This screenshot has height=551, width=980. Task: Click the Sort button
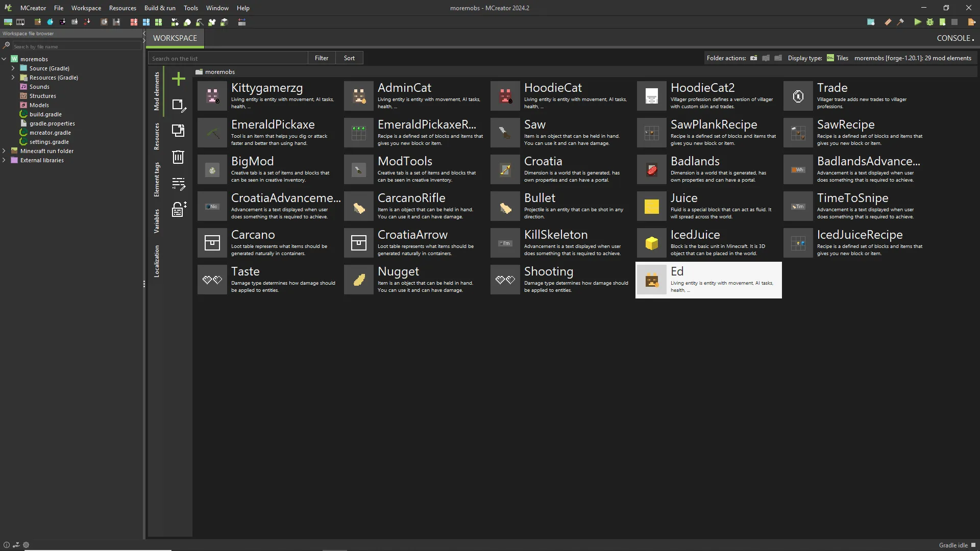tap(349, 58)
